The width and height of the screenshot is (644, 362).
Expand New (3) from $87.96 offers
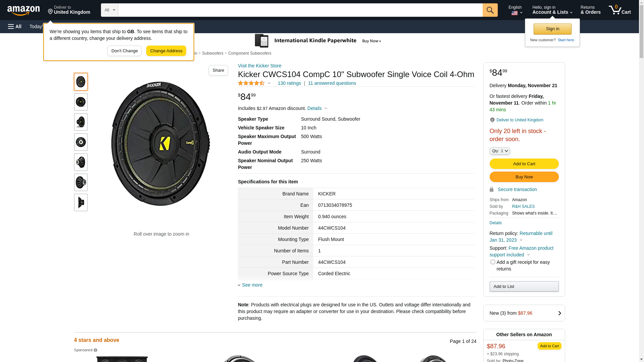coord(524,313)
